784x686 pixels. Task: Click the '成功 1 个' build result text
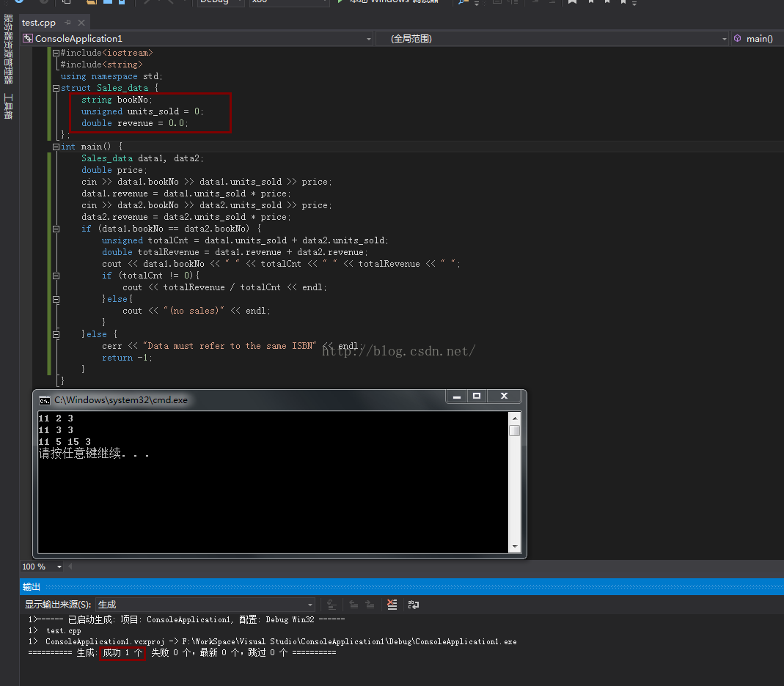click(122, 653)
